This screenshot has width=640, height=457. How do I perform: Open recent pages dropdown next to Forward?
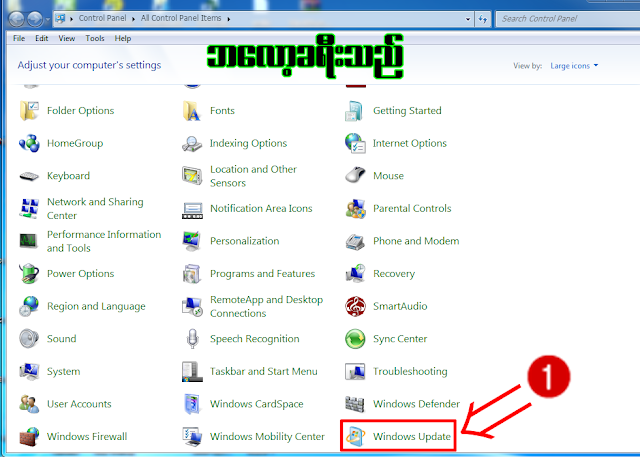point(47,19)
